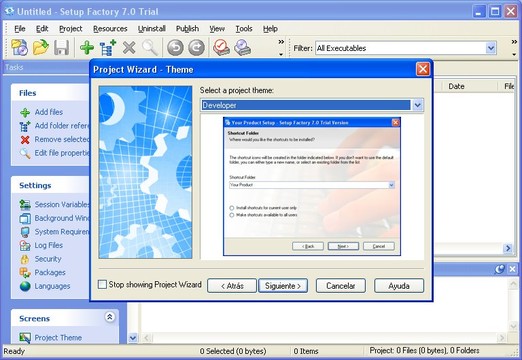Click the Siguiente button
The height and width of the screenshot is (360, 522).
coord(283,286)
